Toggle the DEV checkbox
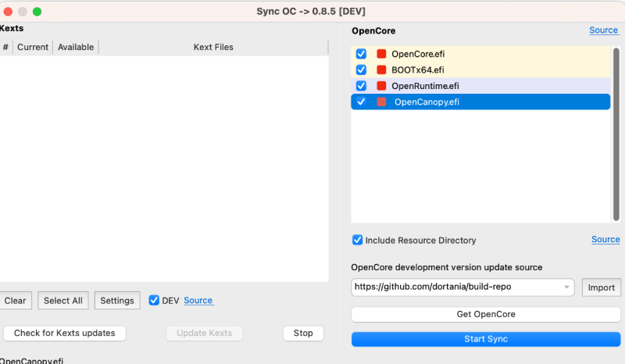Viewport: 625px width, 364px height. [154, 300]
